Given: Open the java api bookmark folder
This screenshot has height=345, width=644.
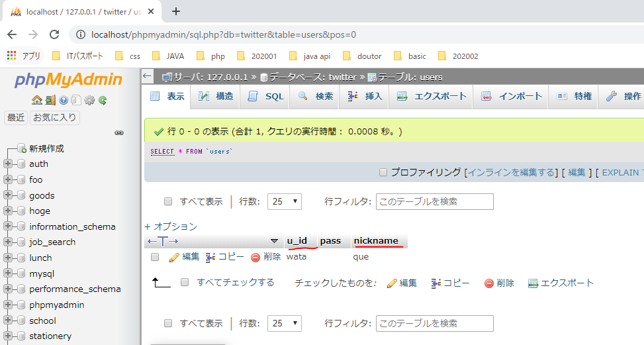Looking at the screenshot, I should pyautogui.click(x=310, y=56).
